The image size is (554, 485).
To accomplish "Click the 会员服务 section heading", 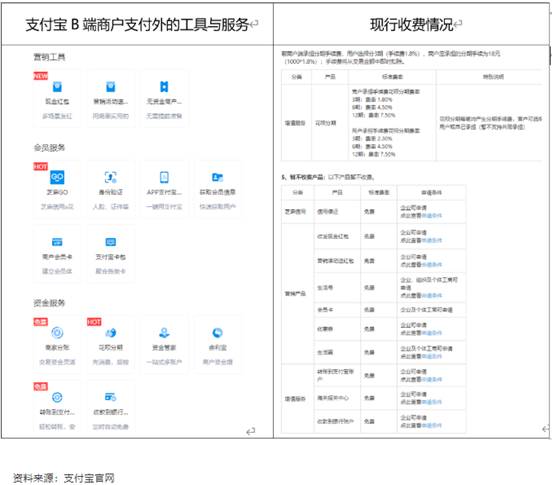I will (x=49, y=148).
